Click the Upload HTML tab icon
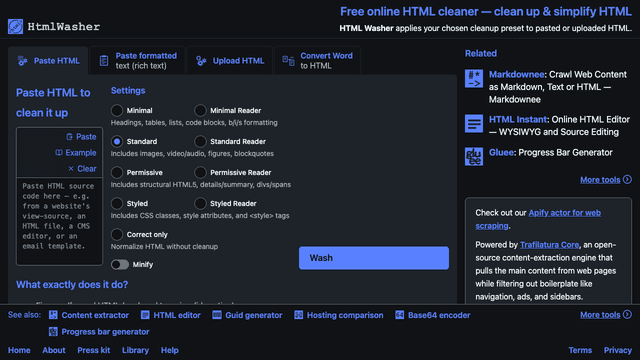The image size is (640, 360). click(201, 61)
